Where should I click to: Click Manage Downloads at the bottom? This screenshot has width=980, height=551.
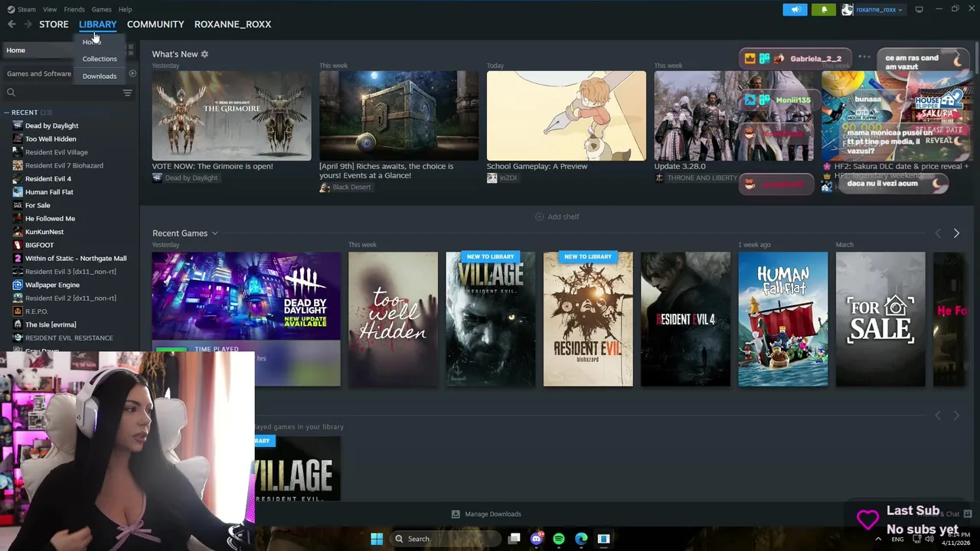(486, 514)
